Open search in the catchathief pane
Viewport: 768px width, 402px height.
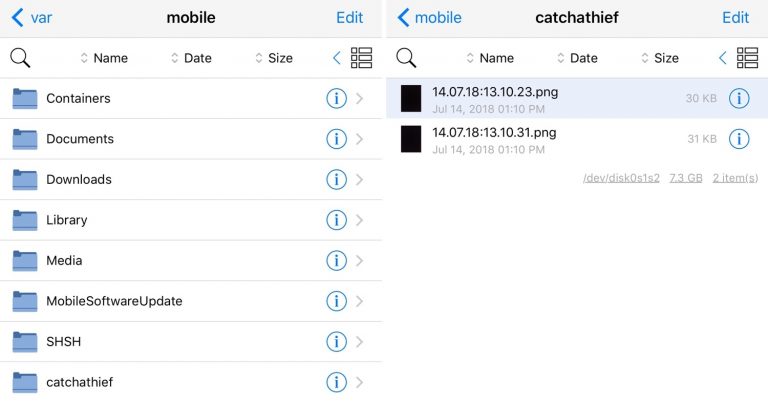tap(406, 58)
